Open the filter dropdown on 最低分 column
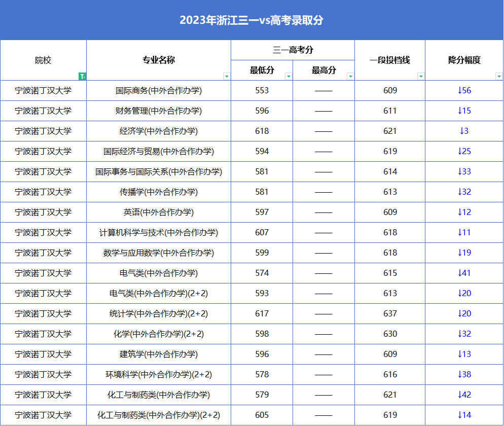The height and width of the screenshot is (426, 504). click(289, 76)
